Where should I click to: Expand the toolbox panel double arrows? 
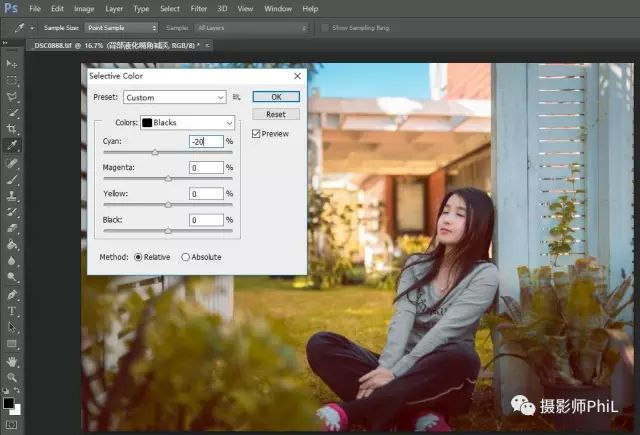click(5, 43)
